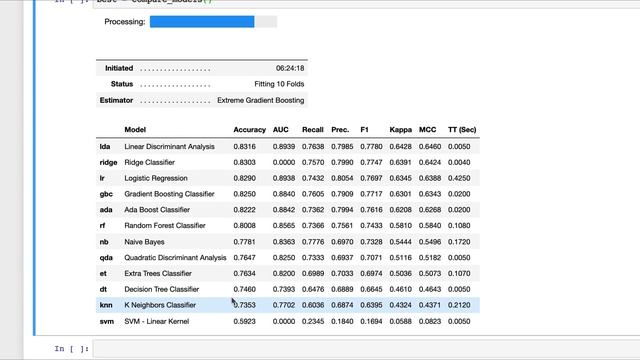Click Gradient Boosting accuracy value 0.8250
This screenshot has height=360, width=640.
pyautogui.click(x=244, y=194)
